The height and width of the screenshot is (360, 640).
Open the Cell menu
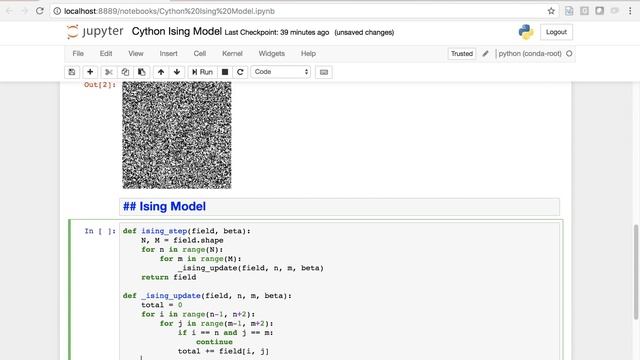click(200, 53)
